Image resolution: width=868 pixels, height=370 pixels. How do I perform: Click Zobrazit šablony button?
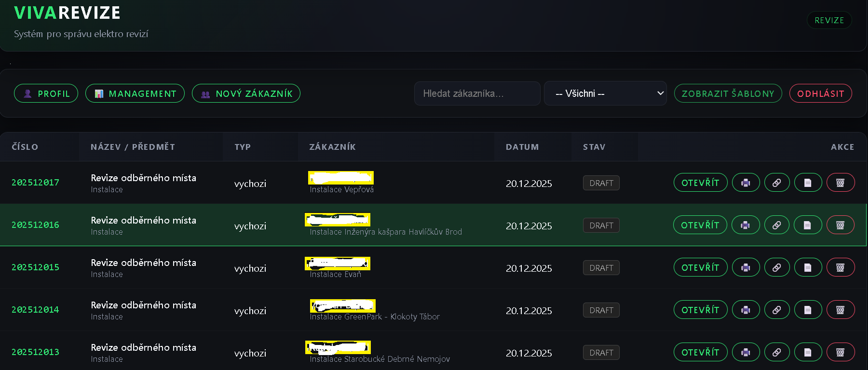[x=728, y=93]
